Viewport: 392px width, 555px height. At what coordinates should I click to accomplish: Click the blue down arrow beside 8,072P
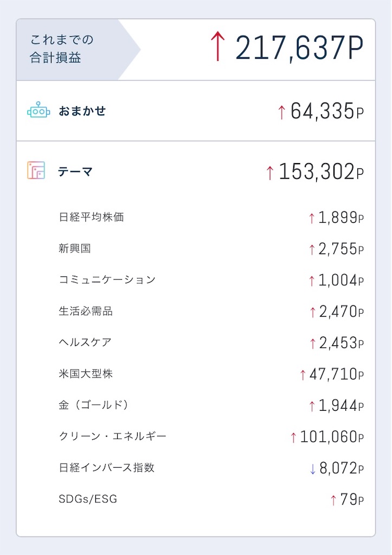pyautogui.click(x=312, y=469)
